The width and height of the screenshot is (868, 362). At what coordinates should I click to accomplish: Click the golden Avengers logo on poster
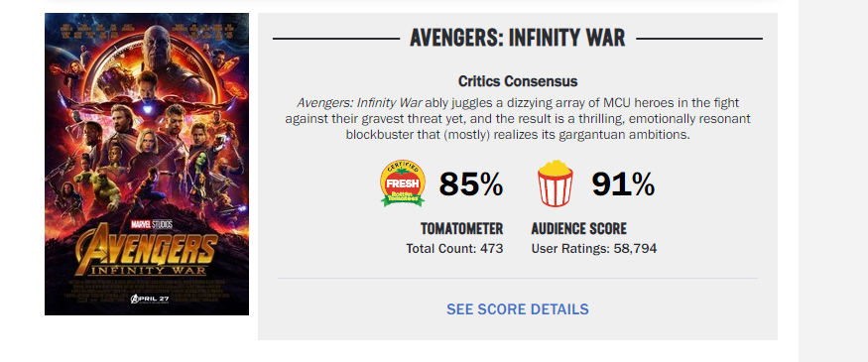point(146,253)
